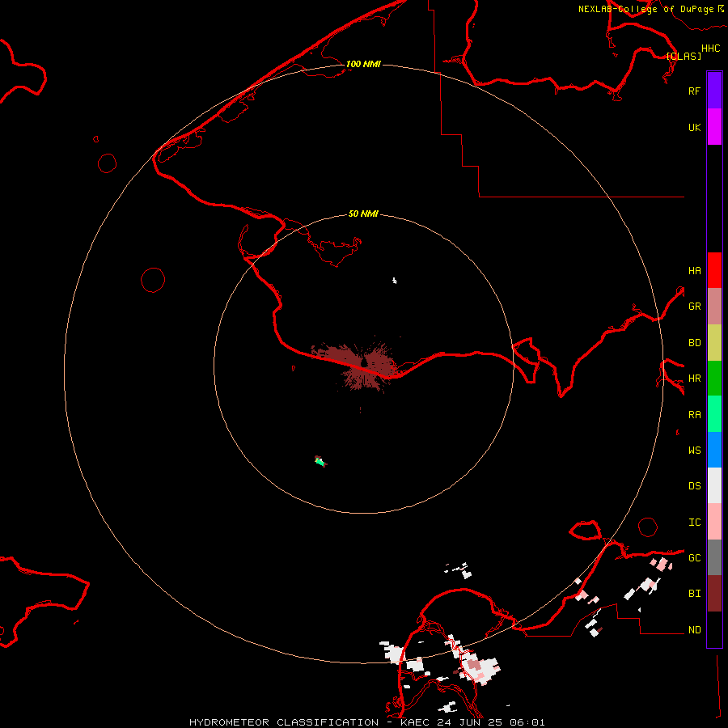Click the GC gray legend swatch
Viewport: 728px width, 728px height.
click(714, 557)
